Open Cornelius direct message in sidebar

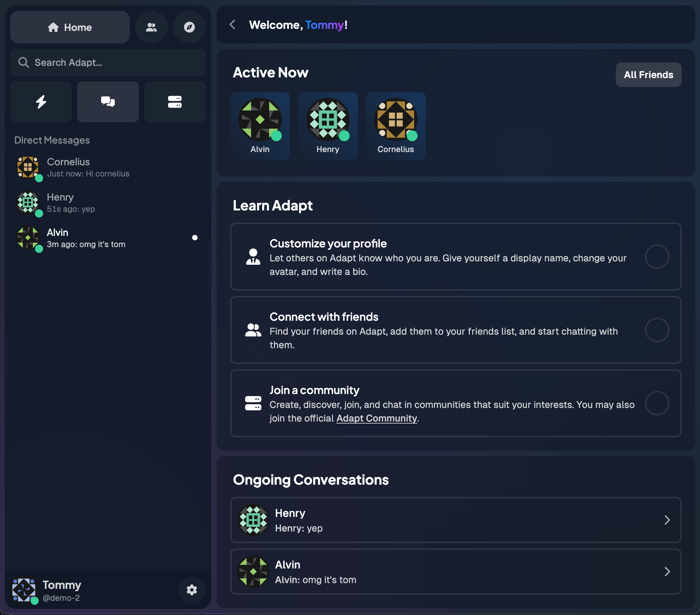pyautogui.click(x=88, y=167)
